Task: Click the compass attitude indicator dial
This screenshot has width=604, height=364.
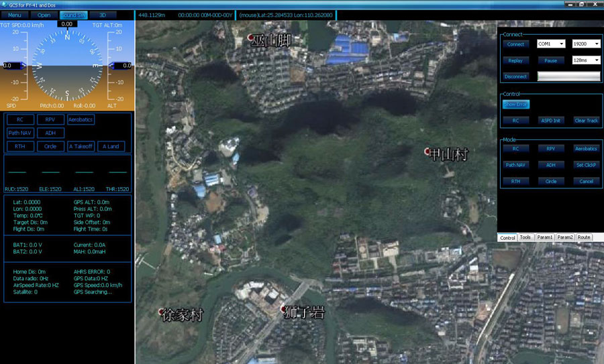Action: pyautogui.click(x=67, y=66)
